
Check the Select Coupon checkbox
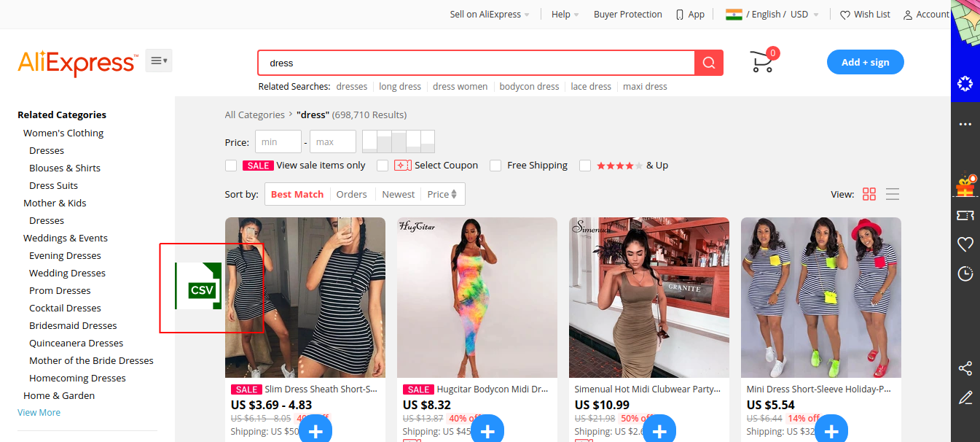click(x=383, y=166)
